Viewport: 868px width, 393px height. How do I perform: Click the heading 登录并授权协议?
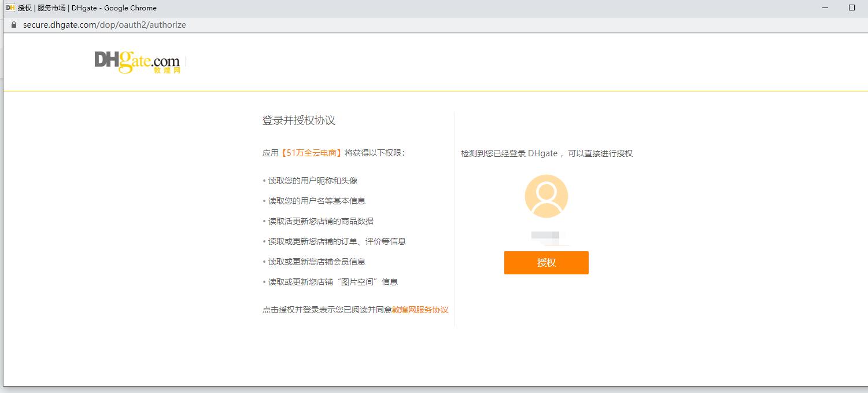pos(299,120)
